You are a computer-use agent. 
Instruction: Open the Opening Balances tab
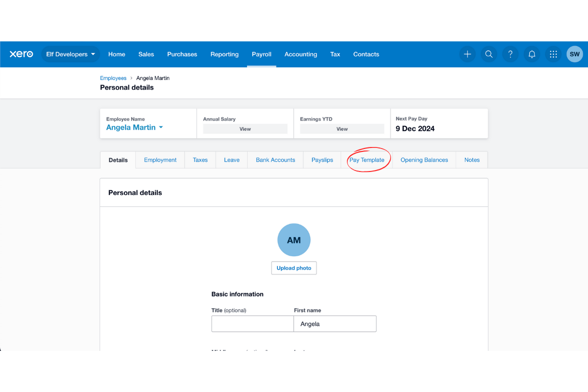424,160
